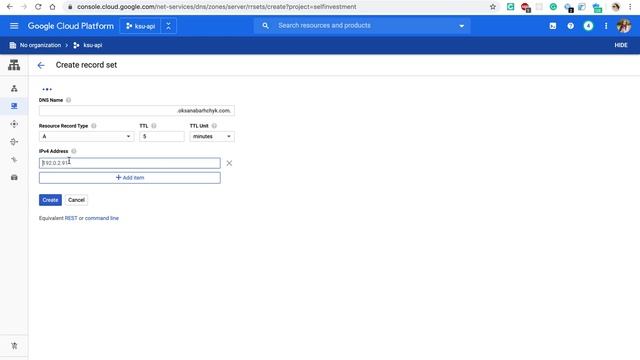Open the help question mark icon
The width and height of the screenshot is (640, 360).
point(570,26)
